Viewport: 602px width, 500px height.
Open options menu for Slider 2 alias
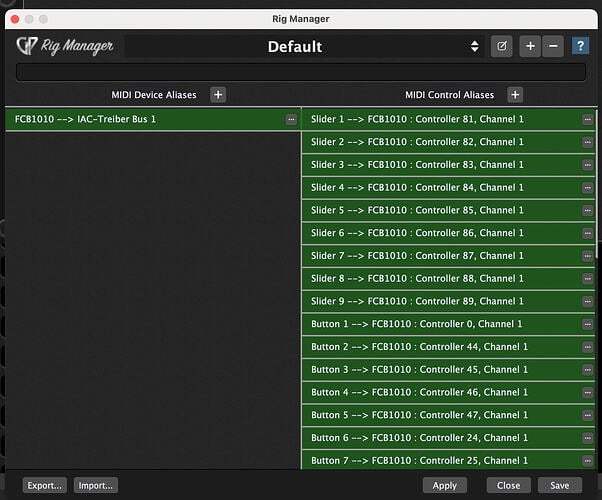click(587, 142)
